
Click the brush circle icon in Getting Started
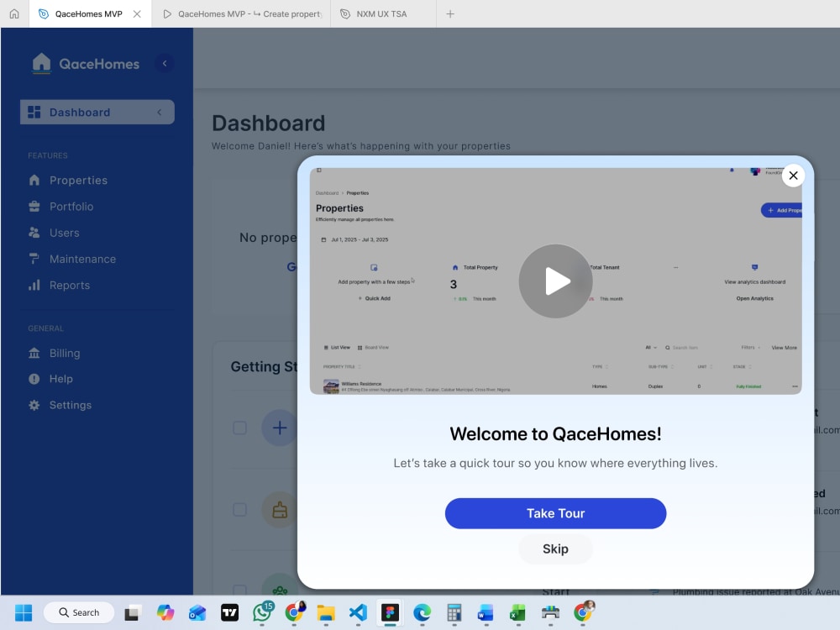pyautogui.click(x=279, y=510)
